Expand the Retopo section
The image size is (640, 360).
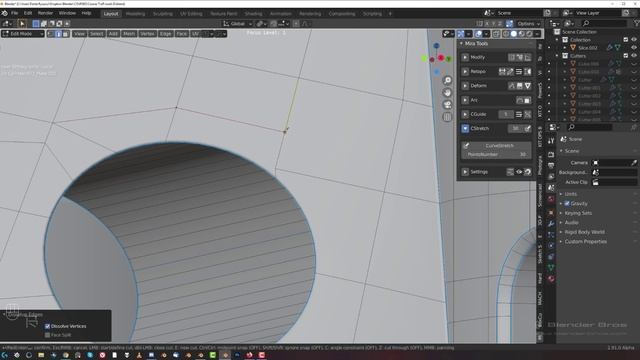pyautogui.click(x=465, y=71)
